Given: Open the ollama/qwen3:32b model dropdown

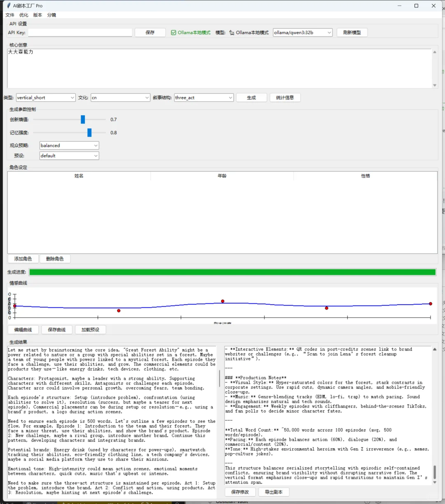Looking at the screenshot, I should click(302, 33).
